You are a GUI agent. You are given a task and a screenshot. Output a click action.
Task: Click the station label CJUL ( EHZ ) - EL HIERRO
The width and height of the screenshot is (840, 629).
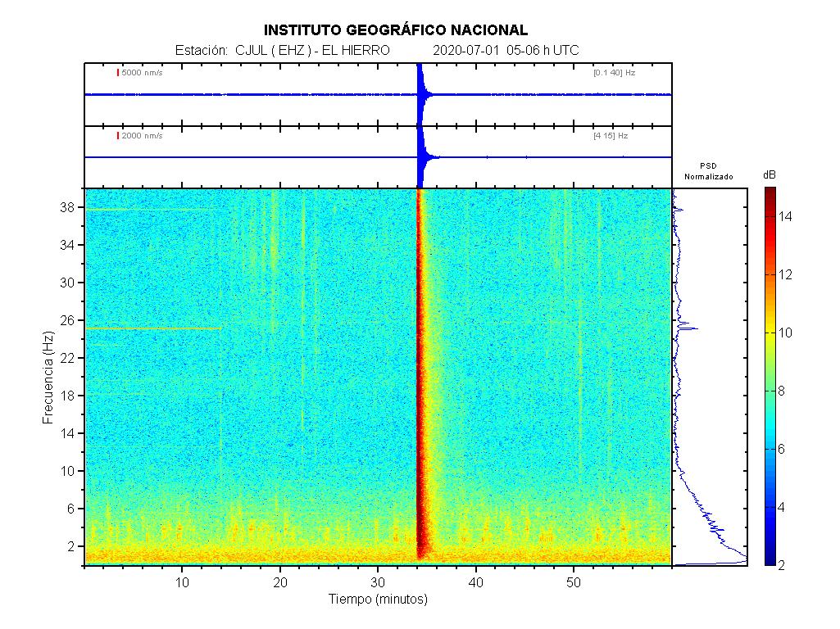pyautogui.click(x=312, y=50)
